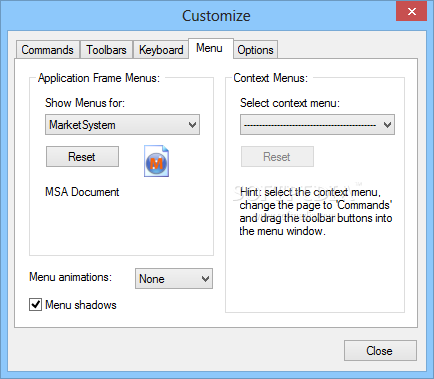This screenshot has height=379, width=434.
Task: Click the MSA Document label
Action: pyautogui.click(x=82, y=192)
